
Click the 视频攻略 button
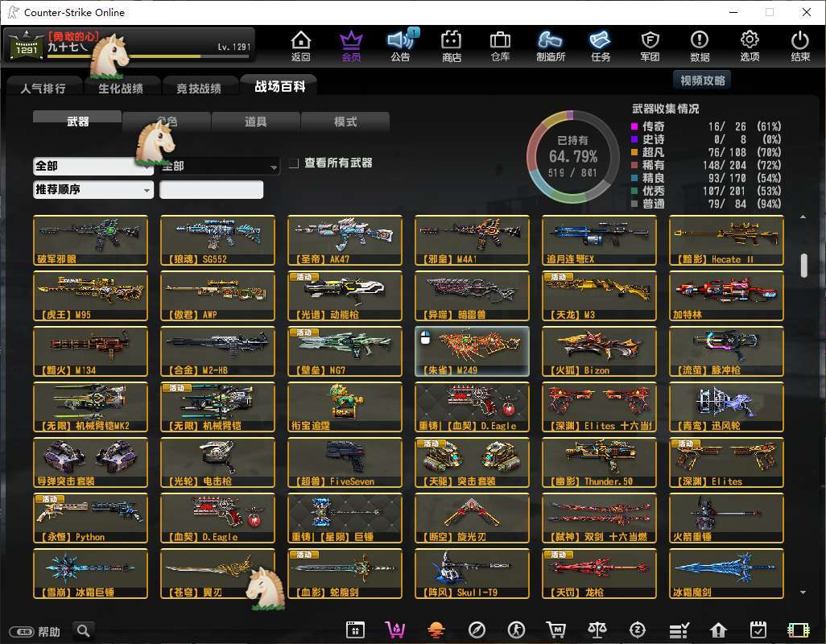(x=702, y=80)
